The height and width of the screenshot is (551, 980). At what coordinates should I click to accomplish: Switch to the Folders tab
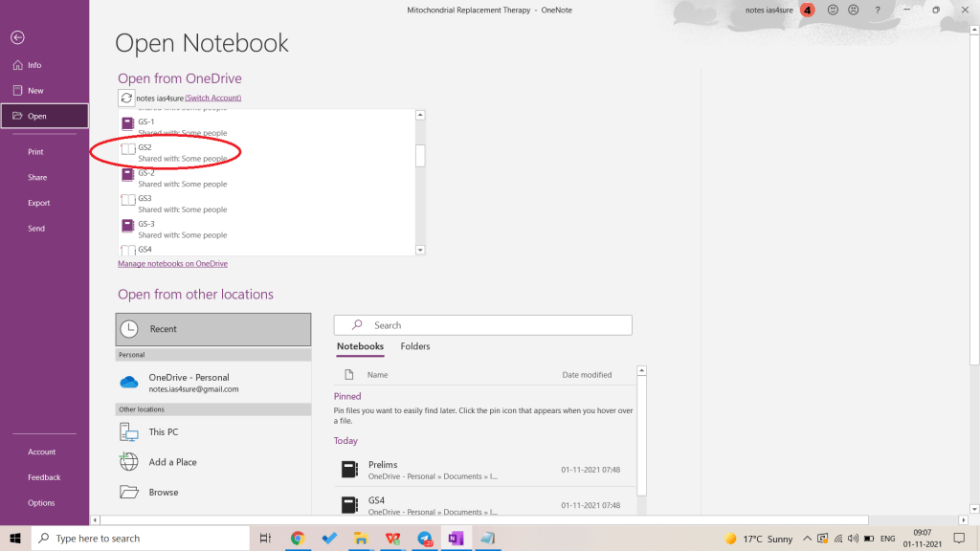coord(414,346)
